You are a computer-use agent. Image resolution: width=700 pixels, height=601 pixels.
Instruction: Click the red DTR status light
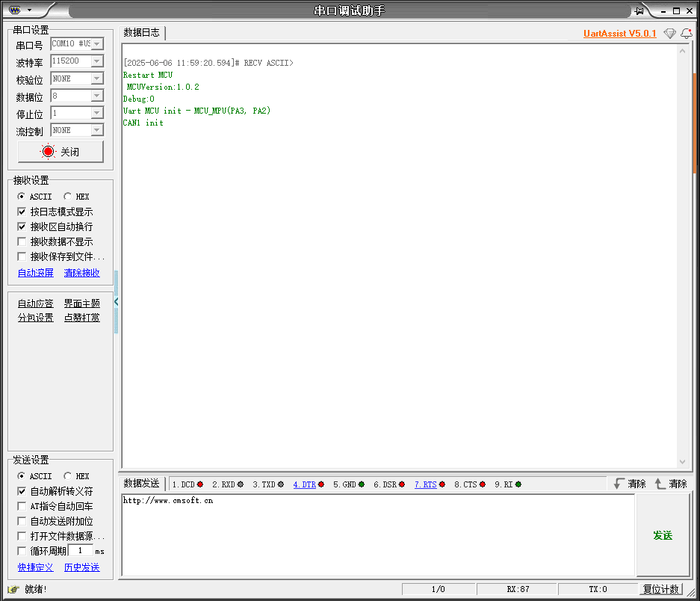321,484
